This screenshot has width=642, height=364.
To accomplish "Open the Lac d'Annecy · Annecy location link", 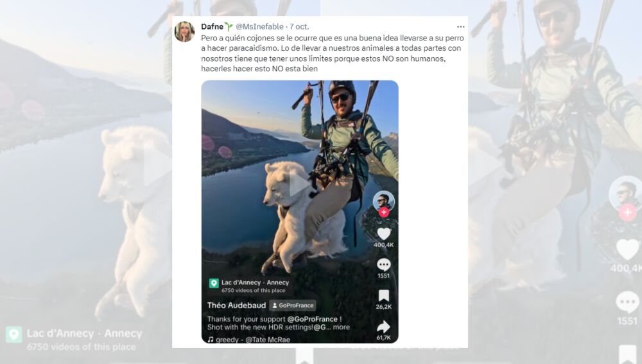I will pos(255,282).
